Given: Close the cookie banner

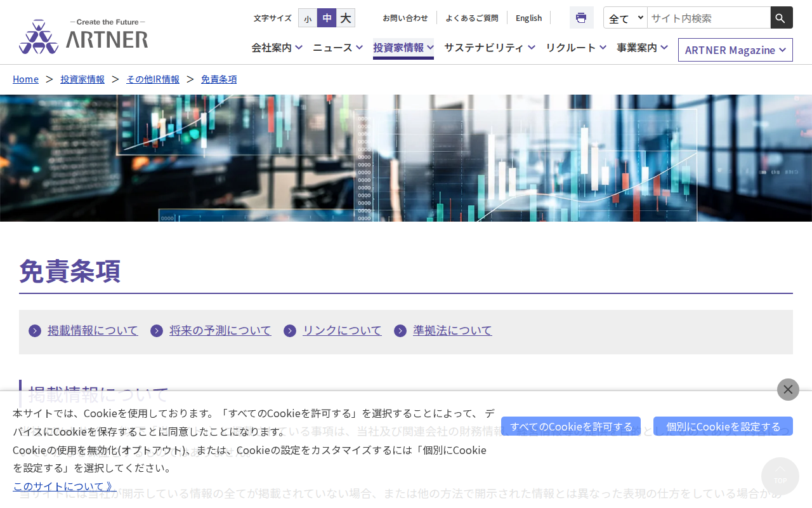Looking at the screenshot, I should [x=788, y=389].
